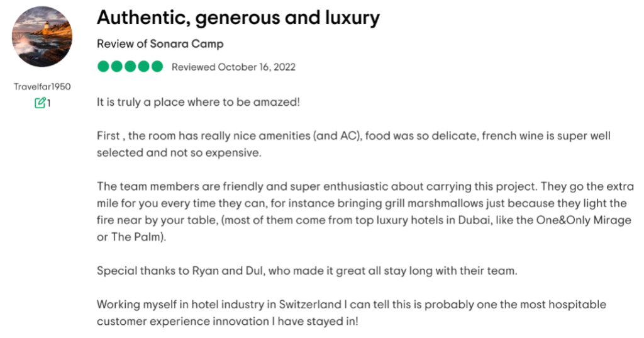Click the fifth green rating bubble
The image size is (644, 338).
coord(157,66)
